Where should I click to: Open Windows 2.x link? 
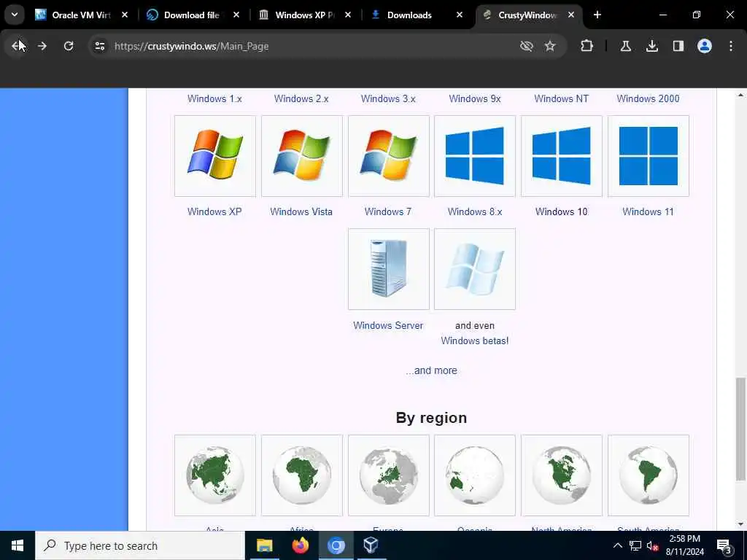click(x=301, y=98)
